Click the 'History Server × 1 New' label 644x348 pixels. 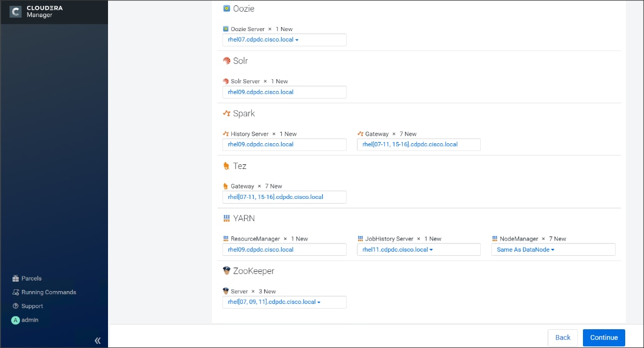pyautogui.click(x=263, y=134)
